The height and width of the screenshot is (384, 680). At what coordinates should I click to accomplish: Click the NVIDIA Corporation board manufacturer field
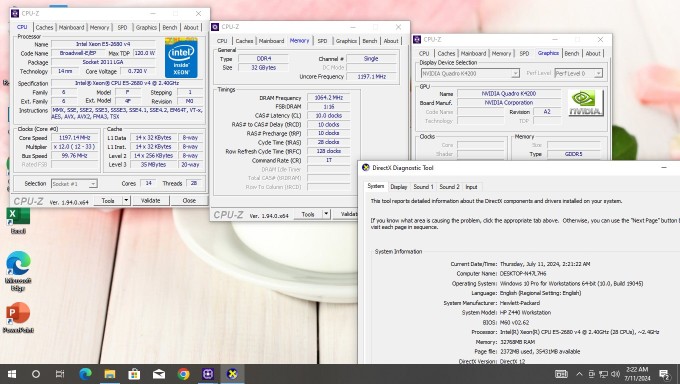pyautogui.click(x=509, y=103)
